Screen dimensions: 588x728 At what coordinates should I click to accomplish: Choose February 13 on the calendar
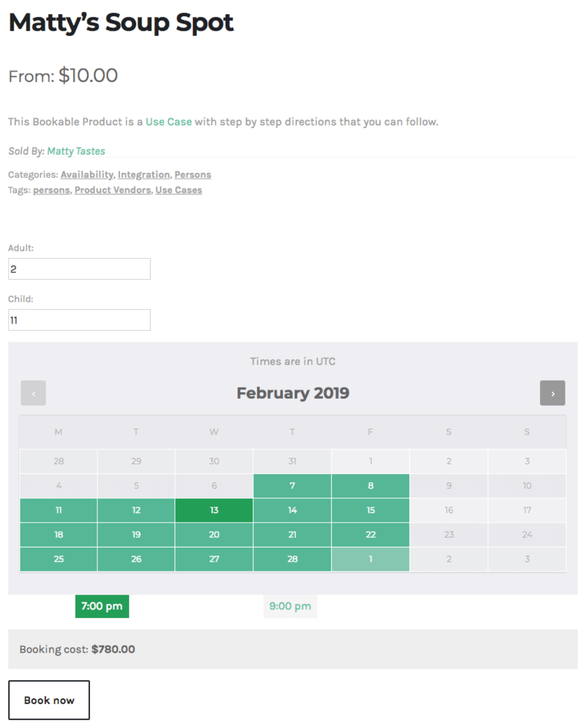214,510
